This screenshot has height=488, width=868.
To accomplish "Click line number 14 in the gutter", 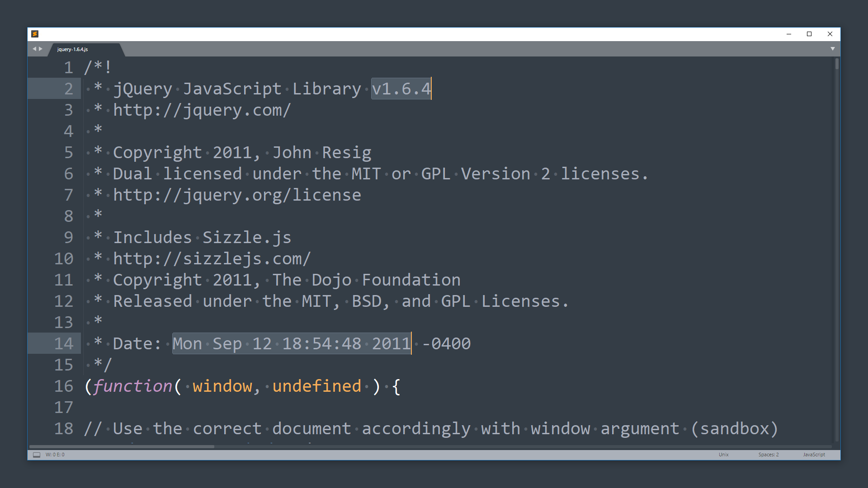I will point(64,343).
